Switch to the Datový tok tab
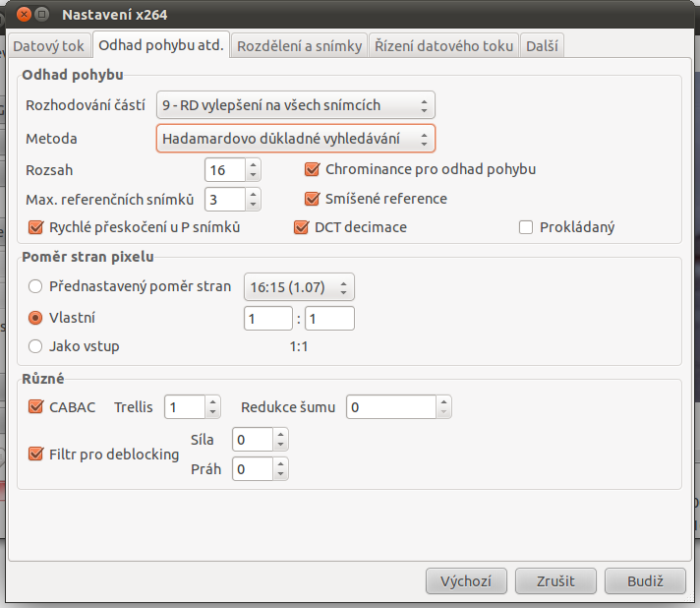The width and height of the screenshot is (700, 608). pos(48,45)
